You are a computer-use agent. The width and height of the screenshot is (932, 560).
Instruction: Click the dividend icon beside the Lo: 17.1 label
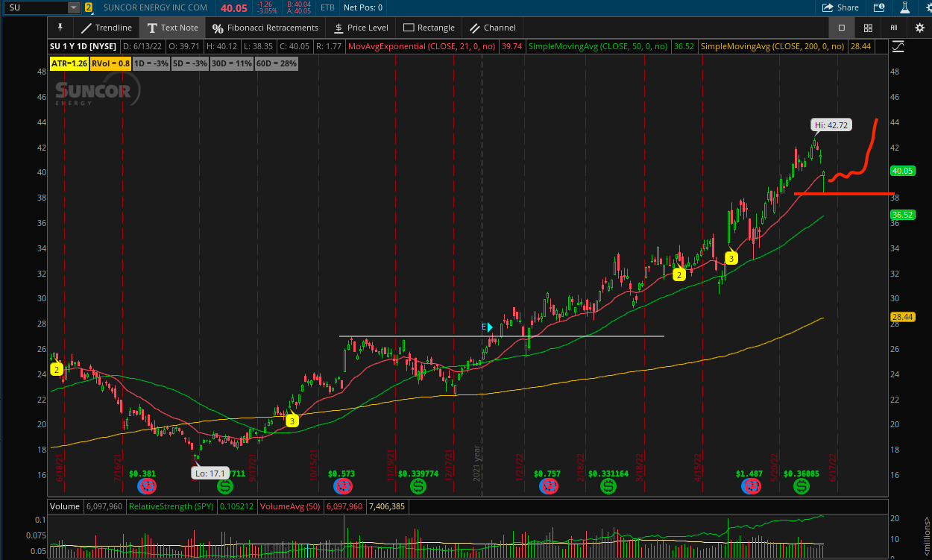pos(224,486)
